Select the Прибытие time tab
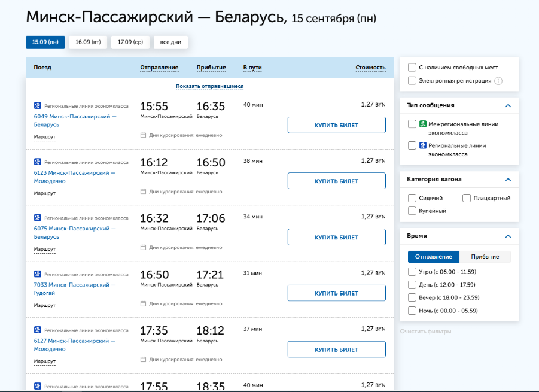The image size is (539, 392). pos(485,257)
